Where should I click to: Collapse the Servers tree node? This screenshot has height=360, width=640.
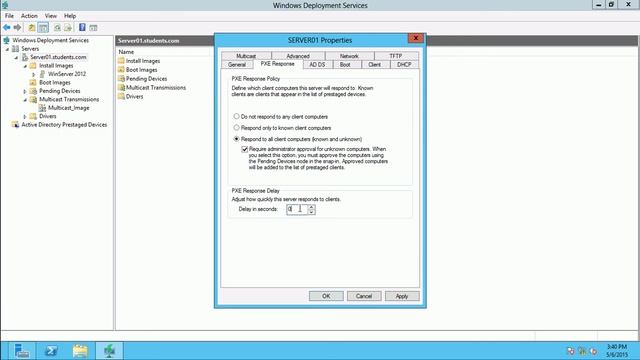click(x=7, y=49)
